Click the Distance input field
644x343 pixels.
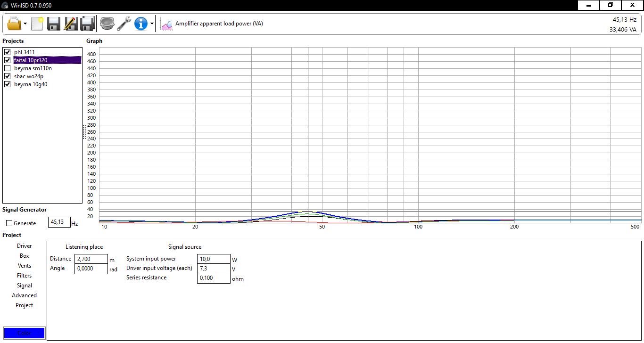pos(91,259)
